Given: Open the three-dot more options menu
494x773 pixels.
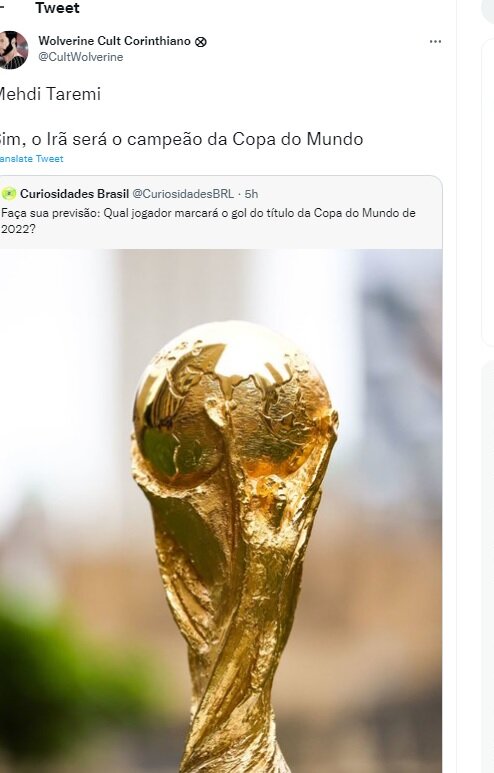Looking at the screenshot, I should (435, 41).
